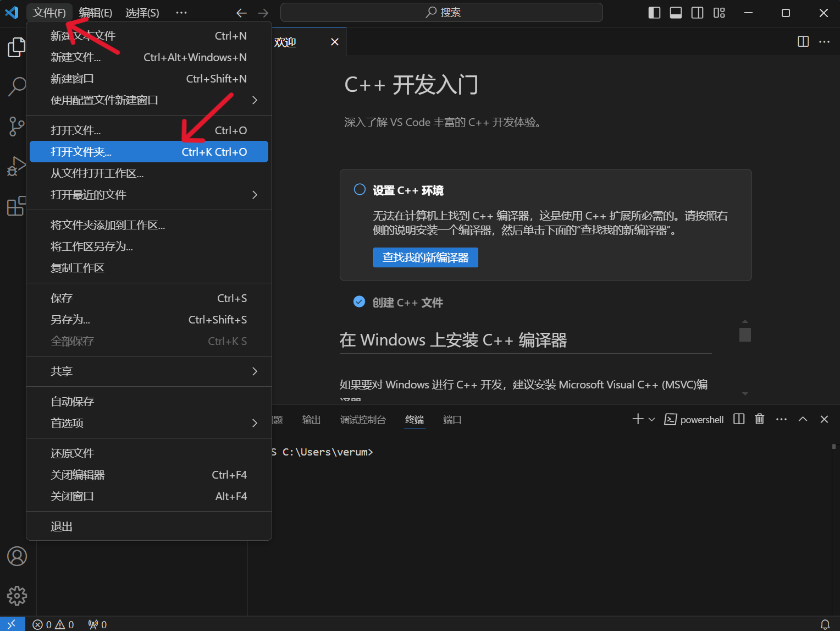Switch to the 输出 panel tab
The width and height of the screenshot is (840, 631).
pyautogui.click(x=311, y=420)
